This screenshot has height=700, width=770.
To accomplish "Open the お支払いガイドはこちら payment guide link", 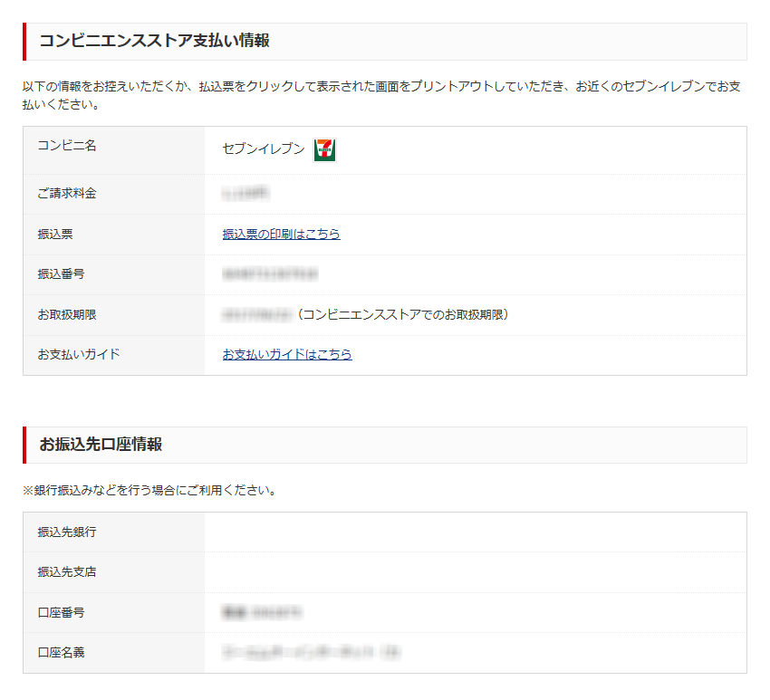I will tap(287, 355).
